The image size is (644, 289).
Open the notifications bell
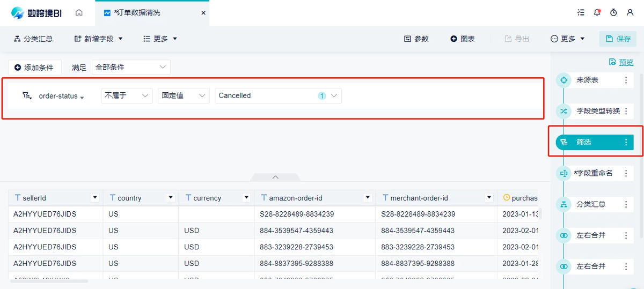[x=597, y=12]
